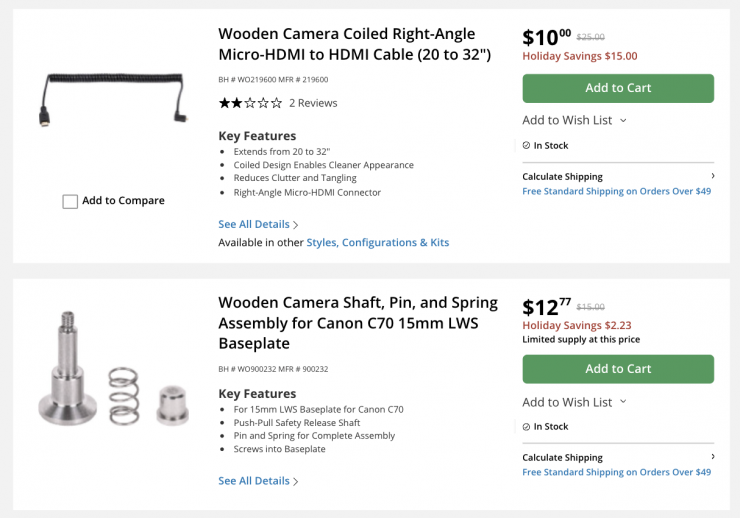Viewport: 740px width, 518px height.
Task: Open See All Details for Shaft assembly
Action: (x=258, y=481)
